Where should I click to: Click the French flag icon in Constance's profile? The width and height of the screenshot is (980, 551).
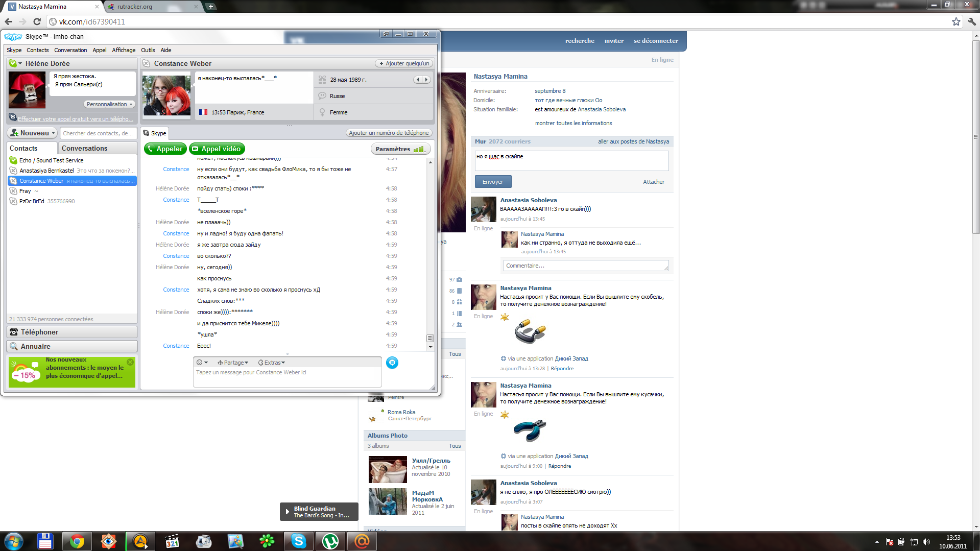[203, 112]
